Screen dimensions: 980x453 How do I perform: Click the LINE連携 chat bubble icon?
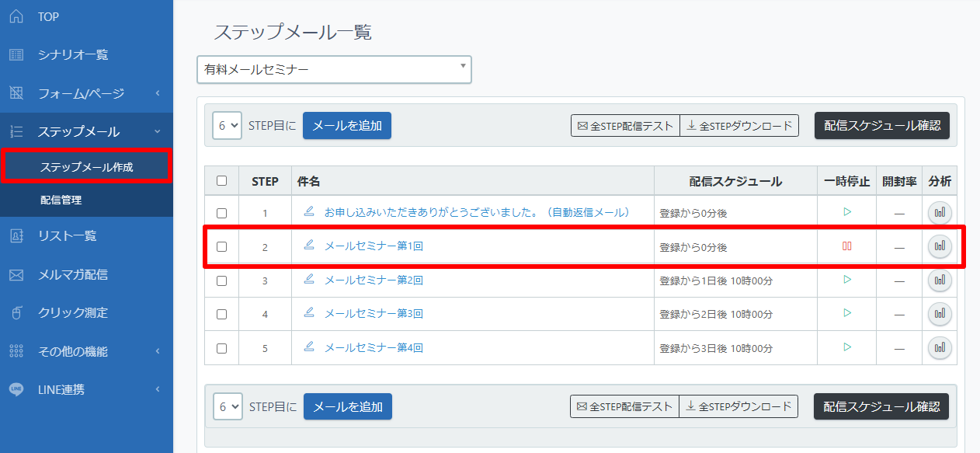pyautogui.click(x=16, y=389)
